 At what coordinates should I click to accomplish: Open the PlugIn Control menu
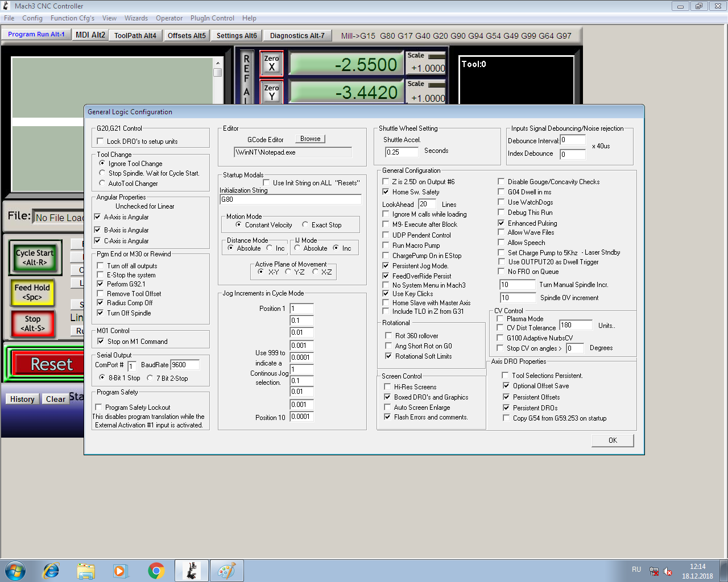click(212, 18)
